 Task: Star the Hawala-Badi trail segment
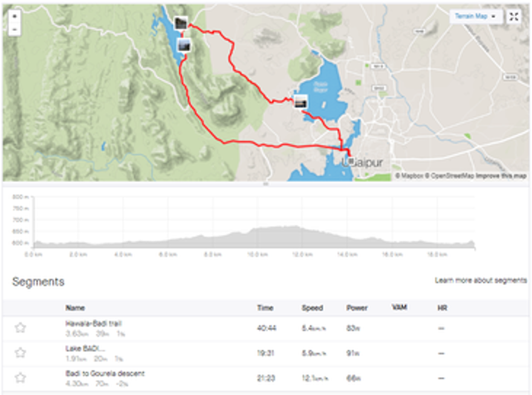[21, 328]
